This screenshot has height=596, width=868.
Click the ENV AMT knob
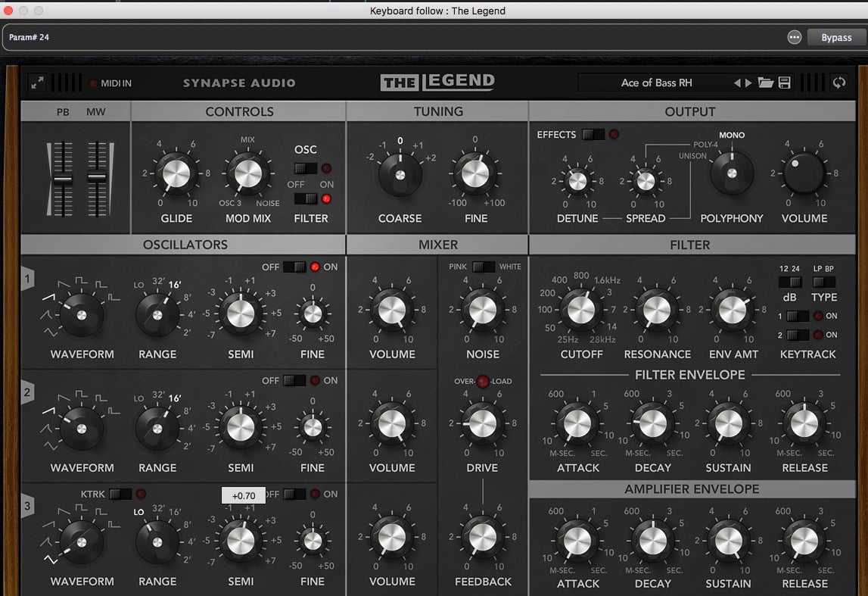pos(732,310)
